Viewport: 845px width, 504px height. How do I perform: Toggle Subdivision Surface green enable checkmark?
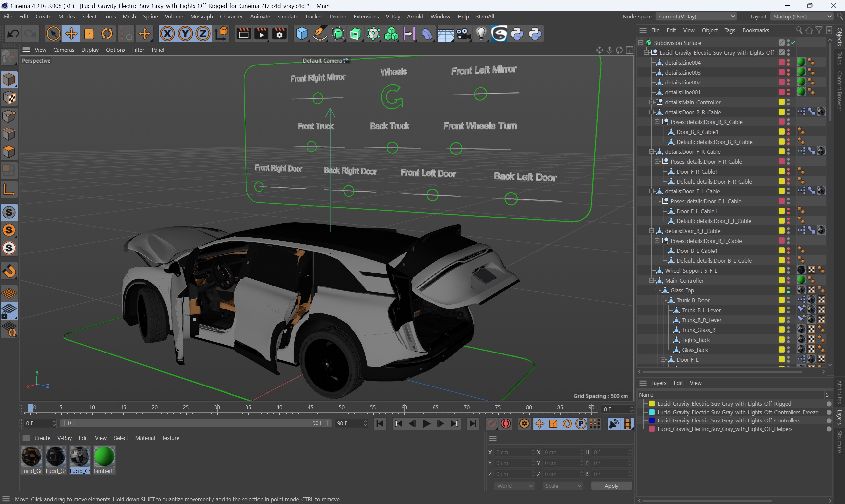(x=793, y=43)
